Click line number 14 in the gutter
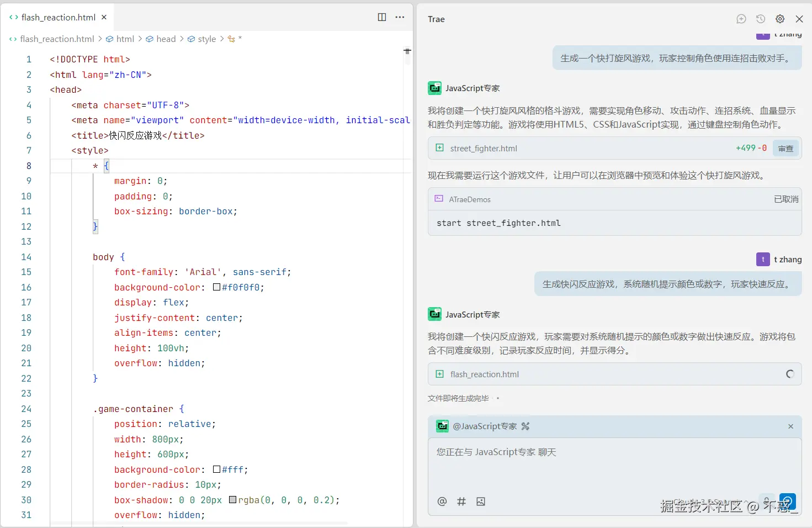The width and height of the screenshot is (812, 528). coord(26,257)
